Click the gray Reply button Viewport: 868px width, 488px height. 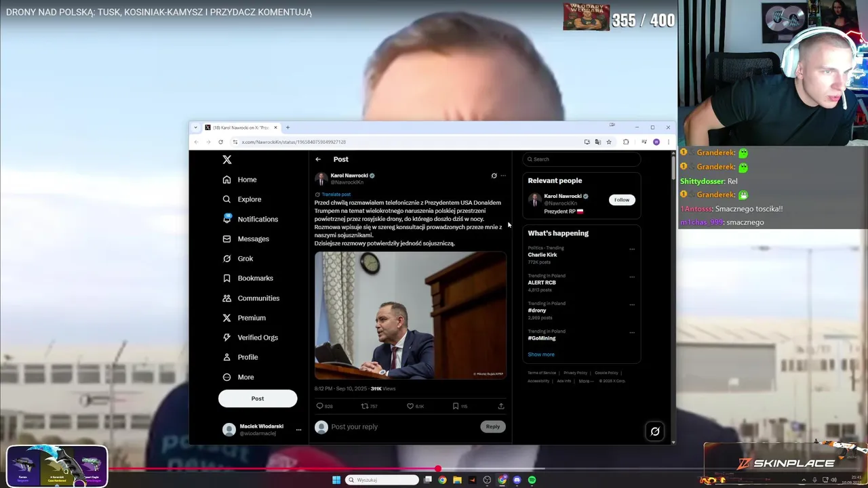[493, 427]
